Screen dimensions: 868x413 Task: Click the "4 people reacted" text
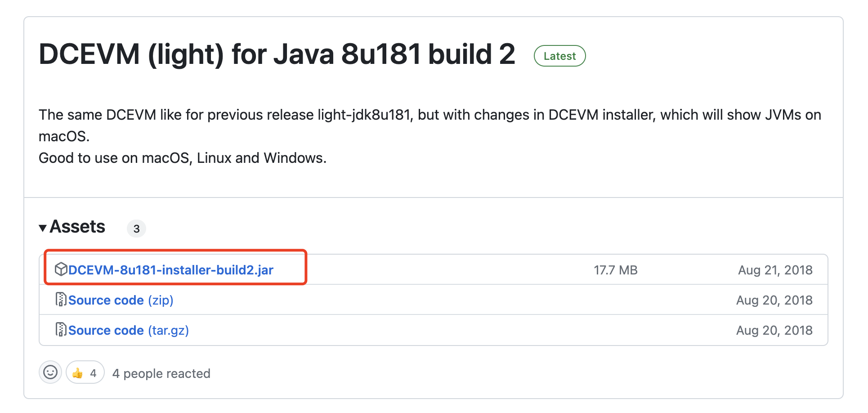pyautogui.click(x=161, y=373)
